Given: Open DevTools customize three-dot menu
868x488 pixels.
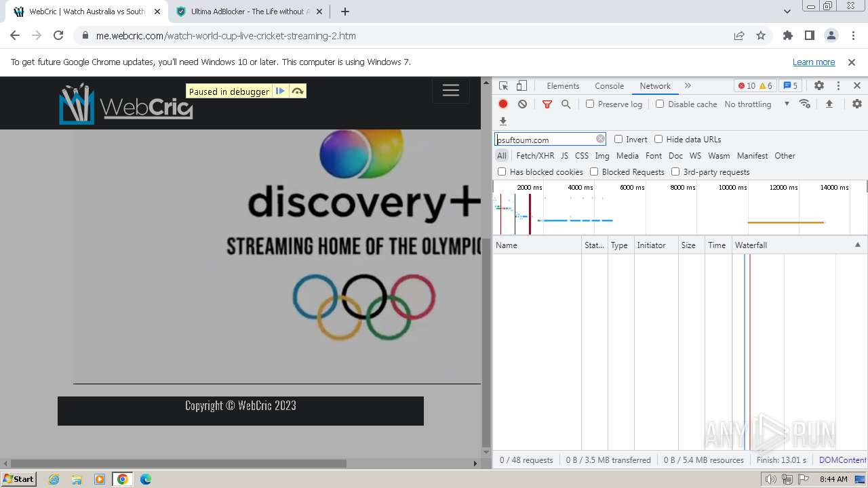Looking at the screenshot, I should point(838,85).
